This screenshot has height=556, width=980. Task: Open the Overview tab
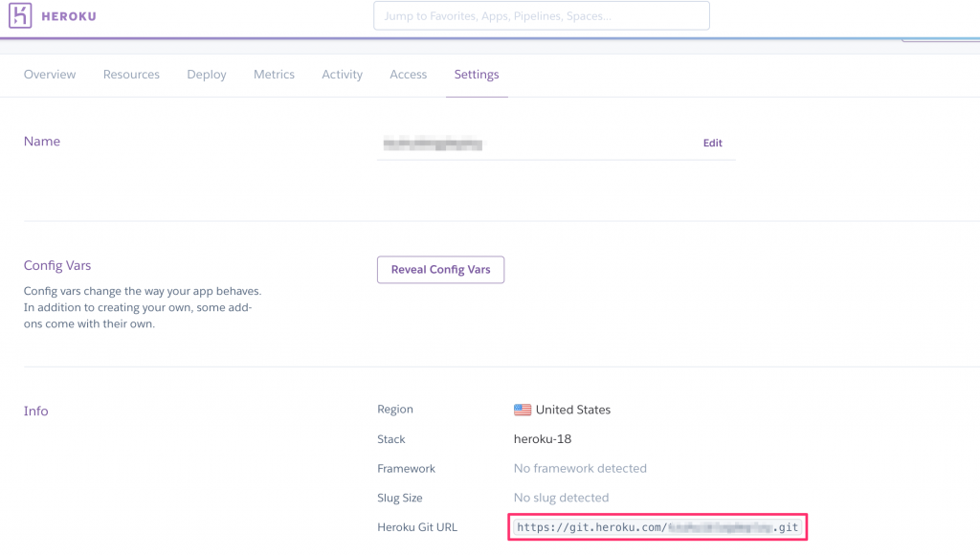tap(50, 75)
